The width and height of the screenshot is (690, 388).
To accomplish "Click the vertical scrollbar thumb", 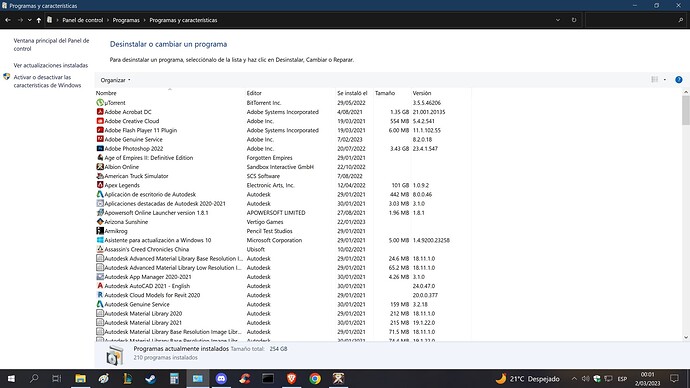I will [686, 110].
